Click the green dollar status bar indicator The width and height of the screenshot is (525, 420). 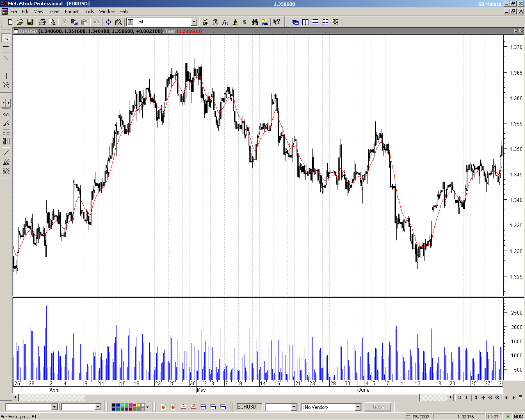tap(508, 417)
